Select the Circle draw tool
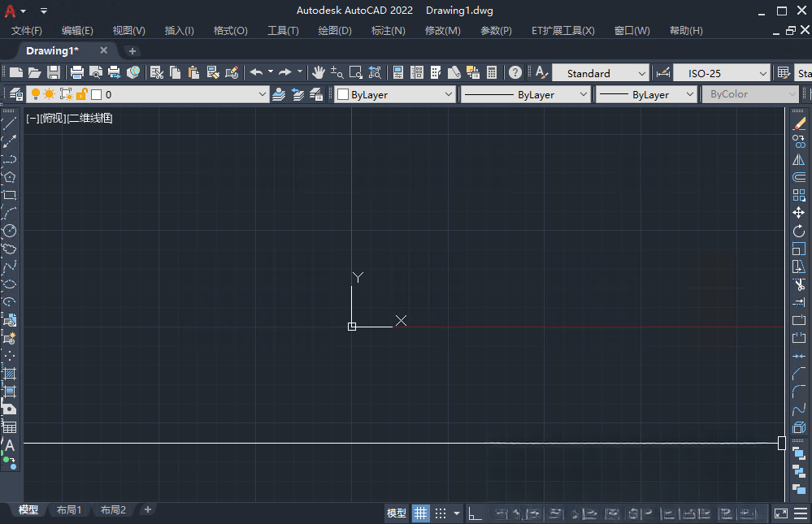 coord(9,231)
